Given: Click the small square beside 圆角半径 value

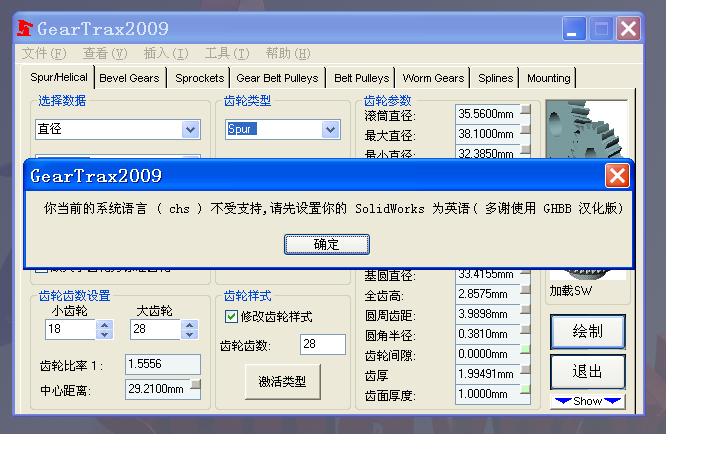Looking at the screenshot, I should [x=526, y=329].
